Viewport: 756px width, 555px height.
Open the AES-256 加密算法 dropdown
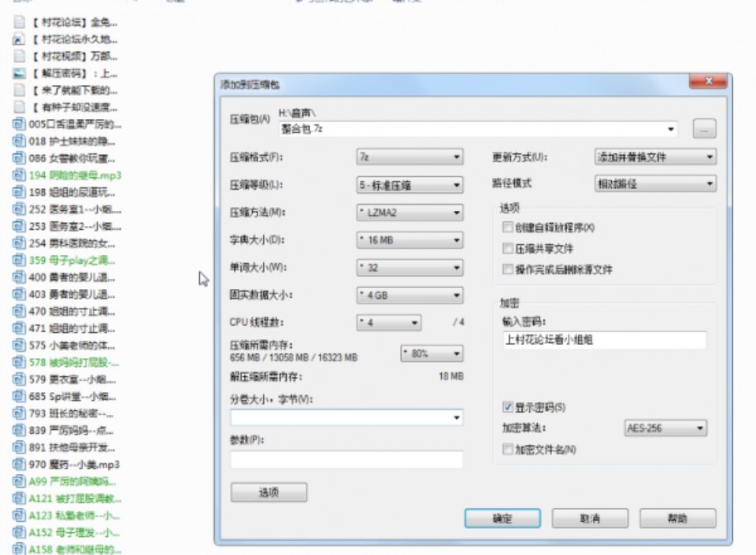(666, 427)
